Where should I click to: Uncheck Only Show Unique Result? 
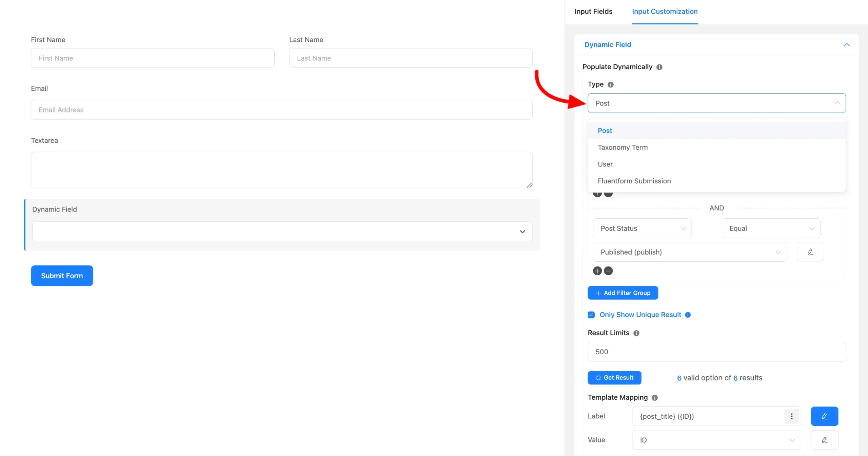(591, 315)
